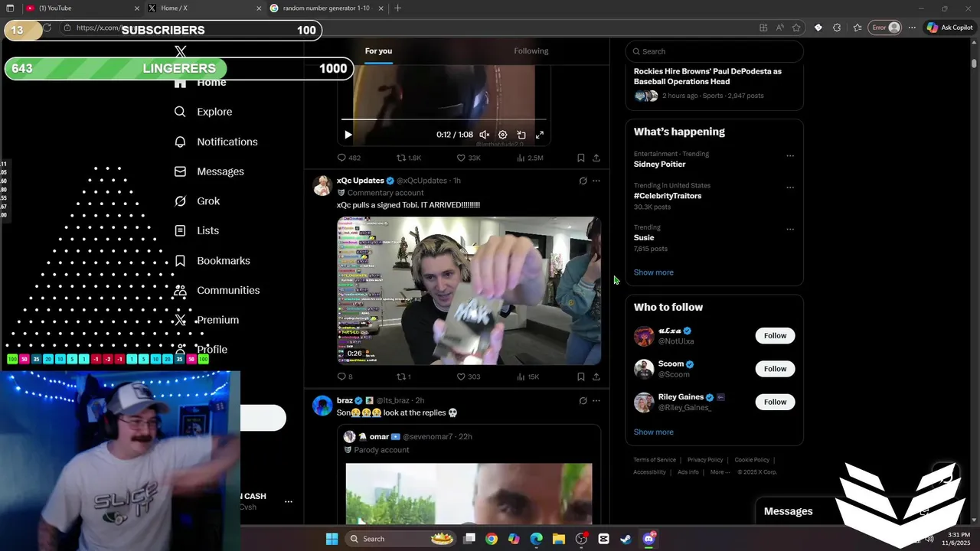The image size is (980, 551).
Task: Open Steam from the taskbar
Action: 626,539
